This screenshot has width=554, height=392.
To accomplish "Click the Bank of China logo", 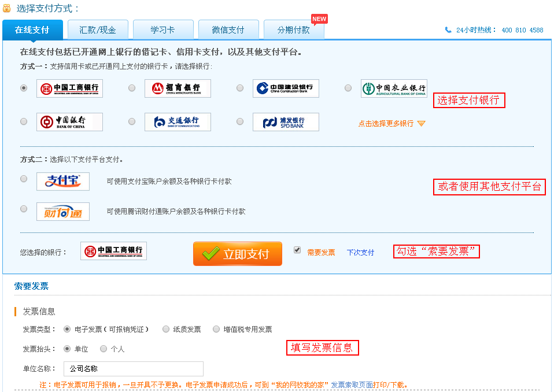I will 69,122.
